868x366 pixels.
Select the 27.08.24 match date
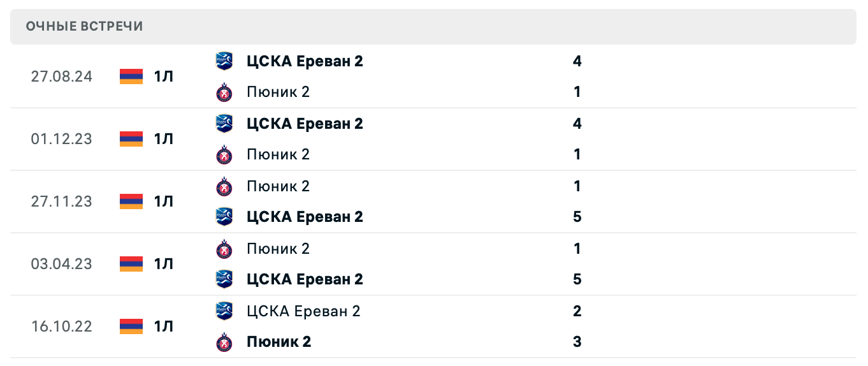[61, 77]
